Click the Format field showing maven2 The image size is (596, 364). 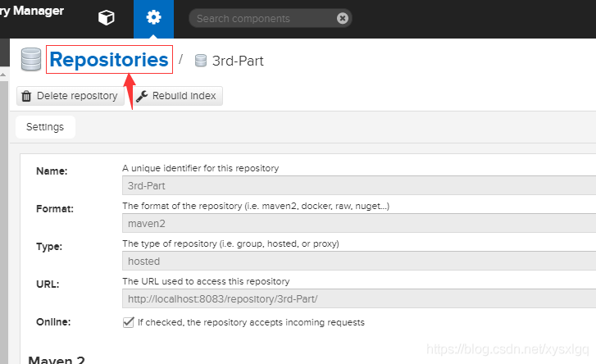[357, 223]
